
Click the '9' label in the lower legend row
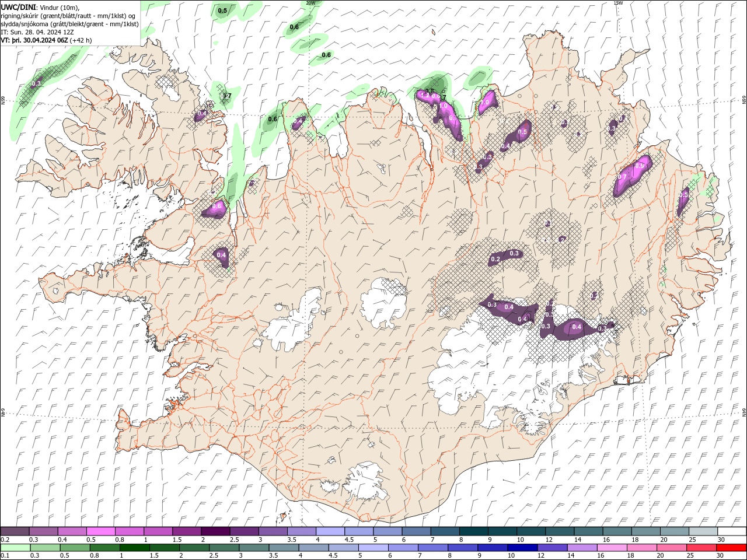tap(480, 556)
